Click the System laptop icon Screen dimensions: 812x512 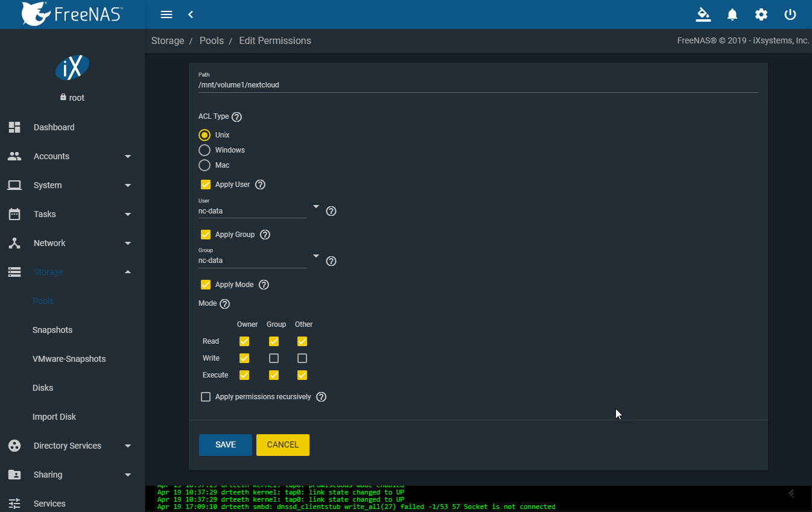pyautogui.click(x=14, y=185)
